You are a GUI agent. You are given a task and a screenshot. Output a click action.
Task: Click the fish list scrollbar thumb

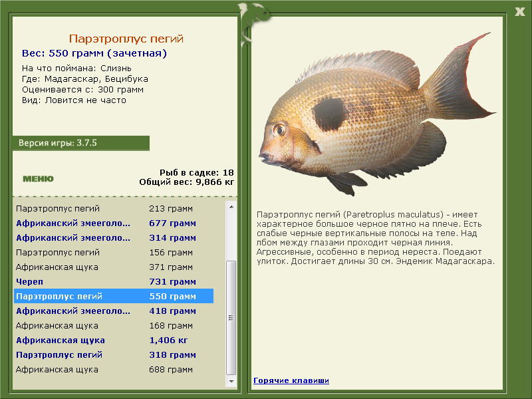[x=231, y=318]
